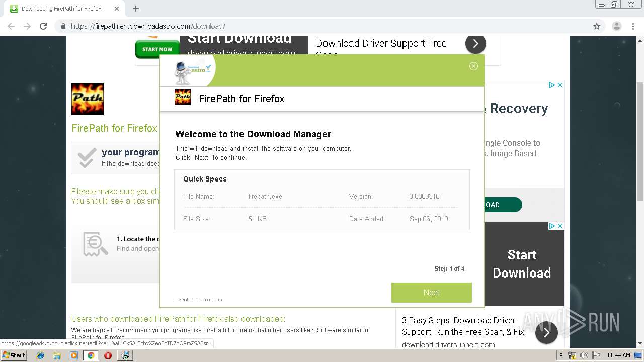Click file size value 51 KB
Screen dimensions: 644x362
click(x=257, y=219)
